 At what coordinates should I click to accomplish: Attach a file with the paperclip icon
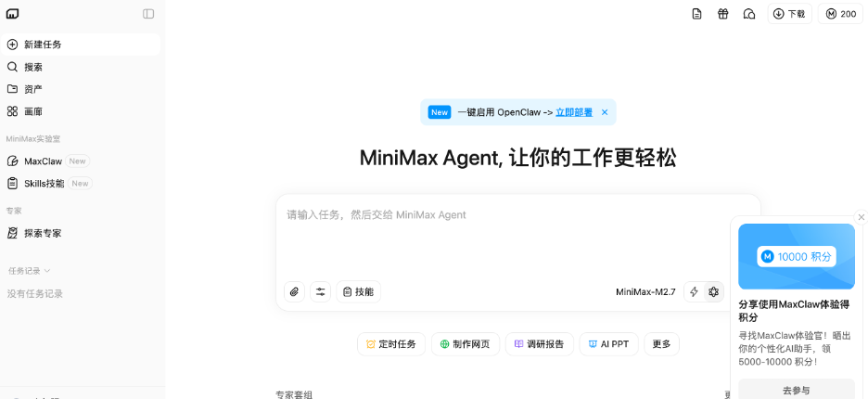click(295, 292)
